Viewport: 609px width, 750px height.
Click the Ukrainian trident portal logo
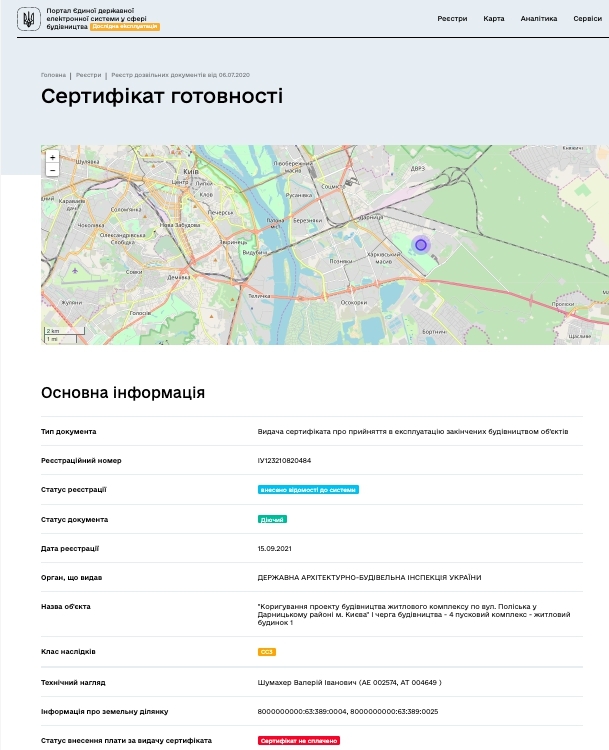(29, 19)
